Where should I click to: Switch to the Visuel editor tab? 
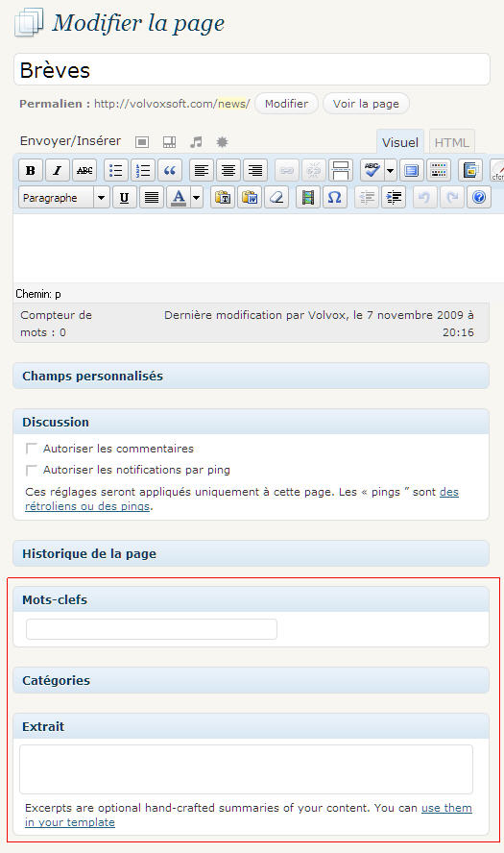click(x=400, y=142)
